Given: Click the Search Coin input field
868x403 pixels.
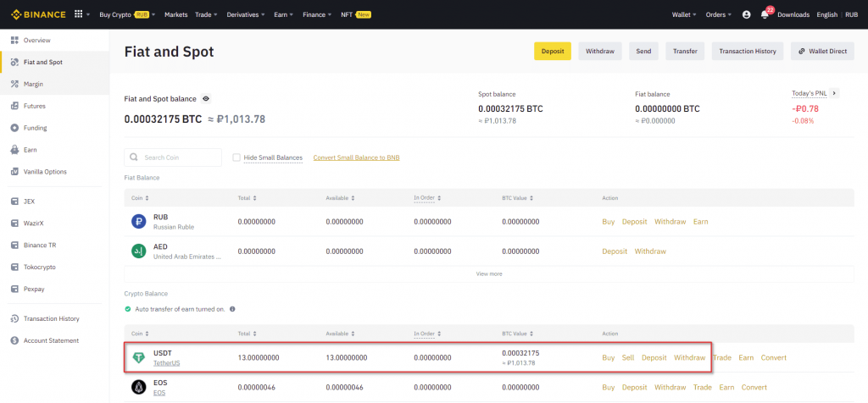Looking at the screenshot, I should [x=173, y=157].
